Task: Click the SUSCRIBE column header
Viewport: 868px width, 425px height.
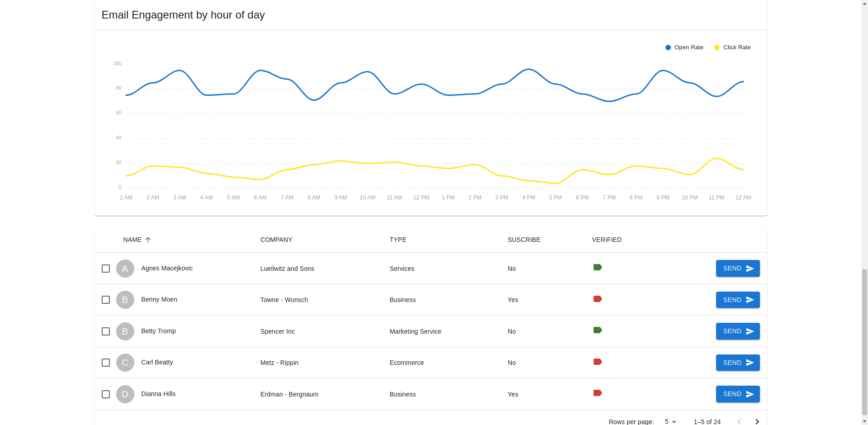Action: tap(524, 240)
